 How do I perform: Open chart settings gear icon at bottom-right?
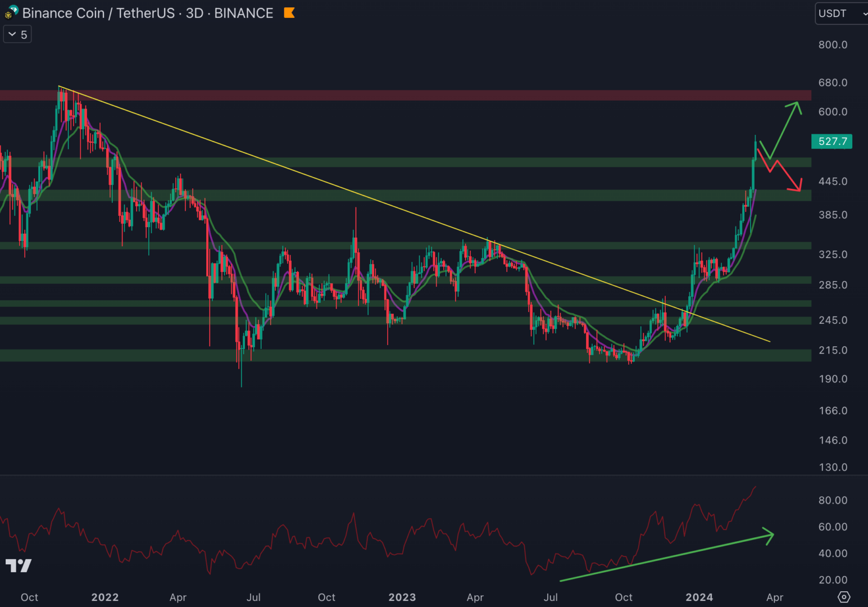844,596
